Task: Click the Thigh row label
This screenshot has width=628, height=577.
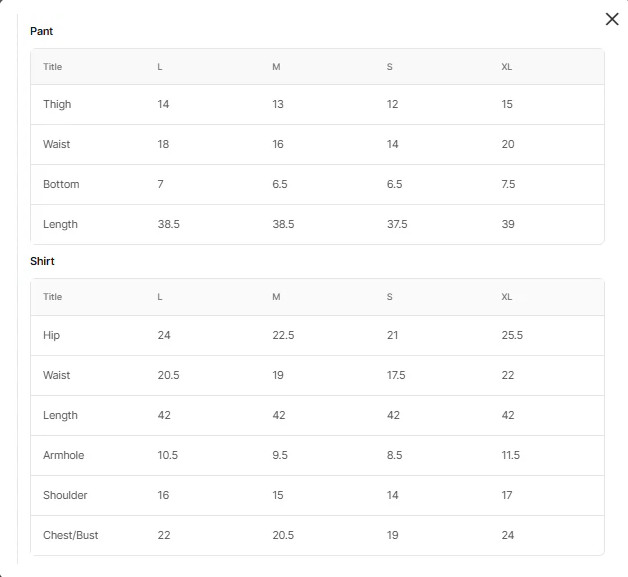Action: tap(57, 105)
